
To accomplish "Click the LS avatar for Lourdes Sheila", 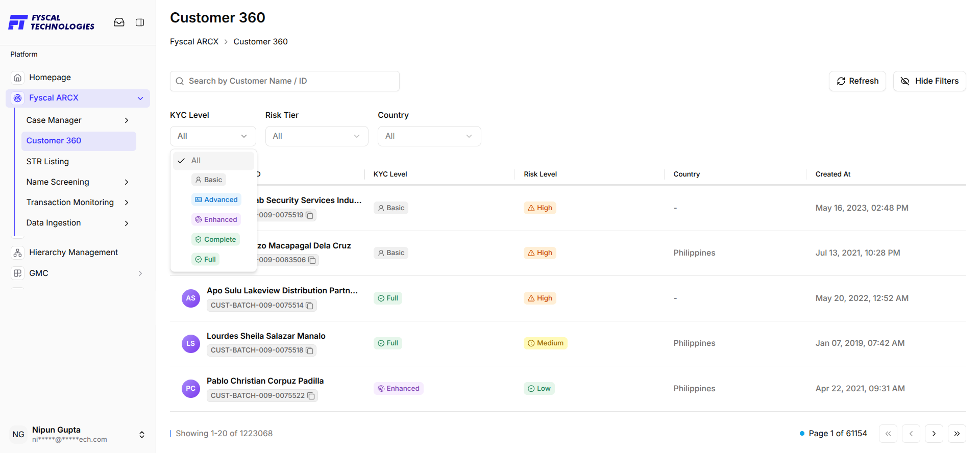I will 191,343.
